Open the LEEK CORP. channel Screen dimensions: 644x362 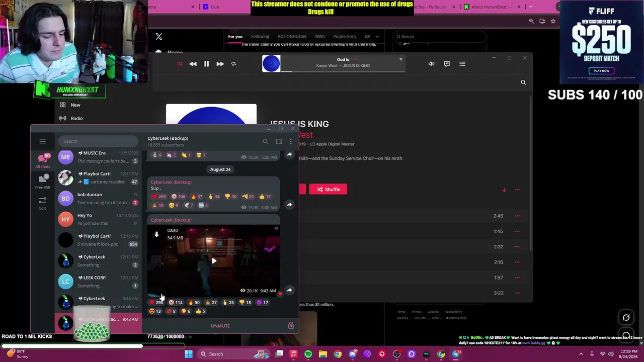pyautogui.click(x=99, y=282)
